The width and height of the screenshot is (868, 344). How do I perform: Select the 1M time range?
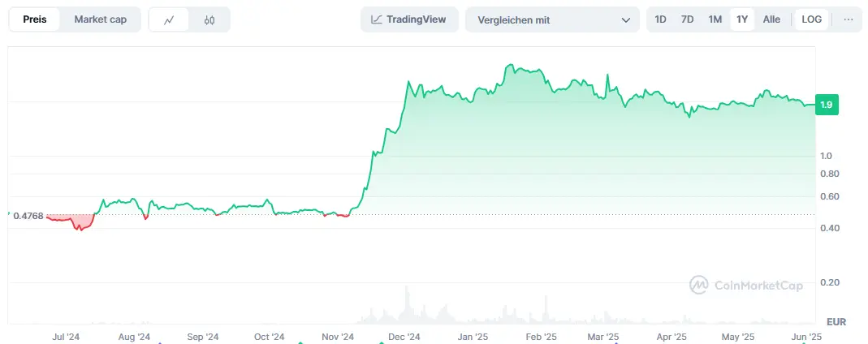[715, 19]
